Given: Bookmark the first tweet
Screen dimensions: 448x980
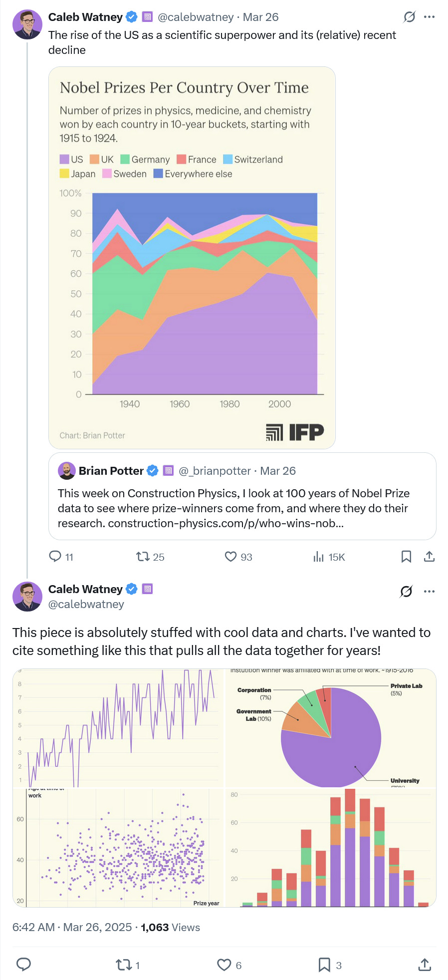Looking at the screenshot, I should coord(406,557).
